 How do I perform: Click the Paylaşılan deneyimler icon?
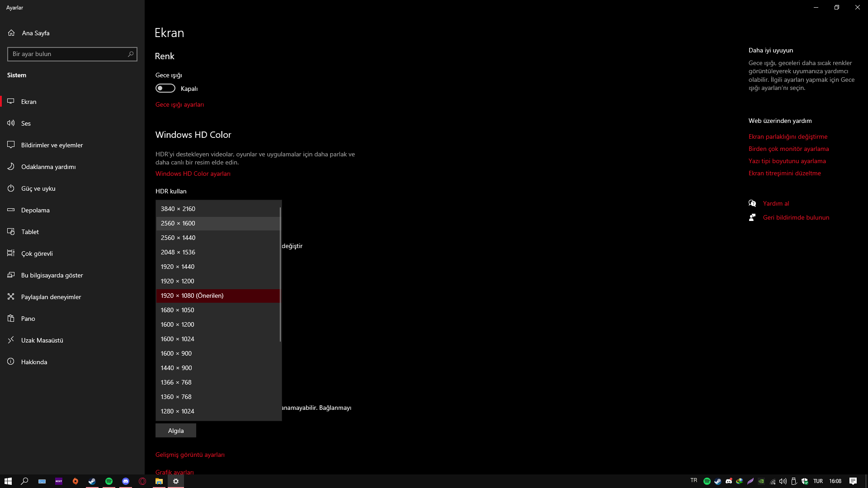pos(11,296)
